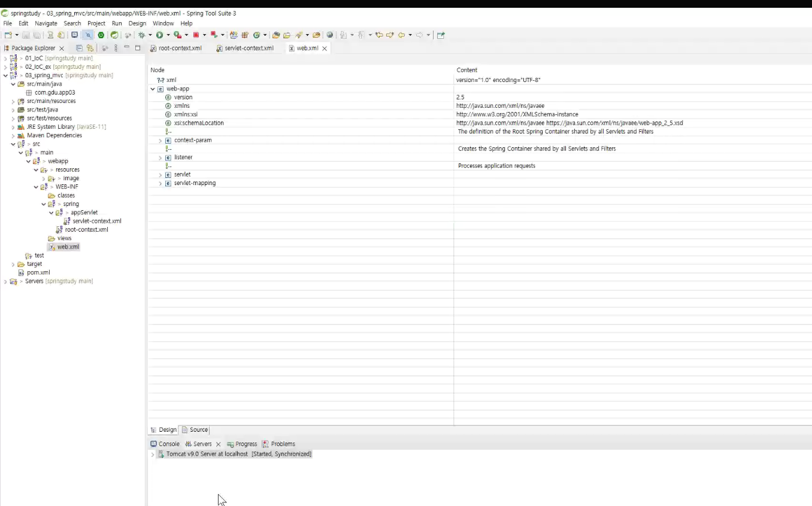Click the Save toolbar icon
Screen dimensions: 812x506
pyautogui.click(x=26, y=35)
